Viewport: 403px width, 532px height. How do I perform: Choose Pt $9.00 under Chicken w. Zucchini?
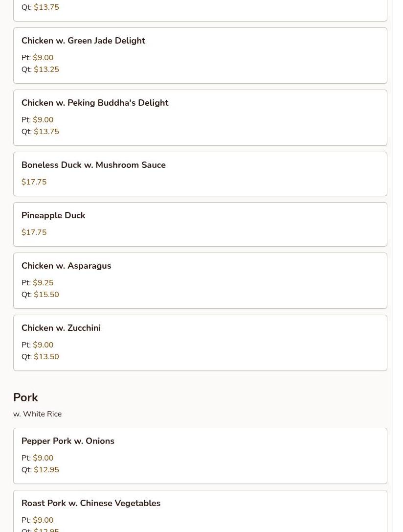pos(37,345)
